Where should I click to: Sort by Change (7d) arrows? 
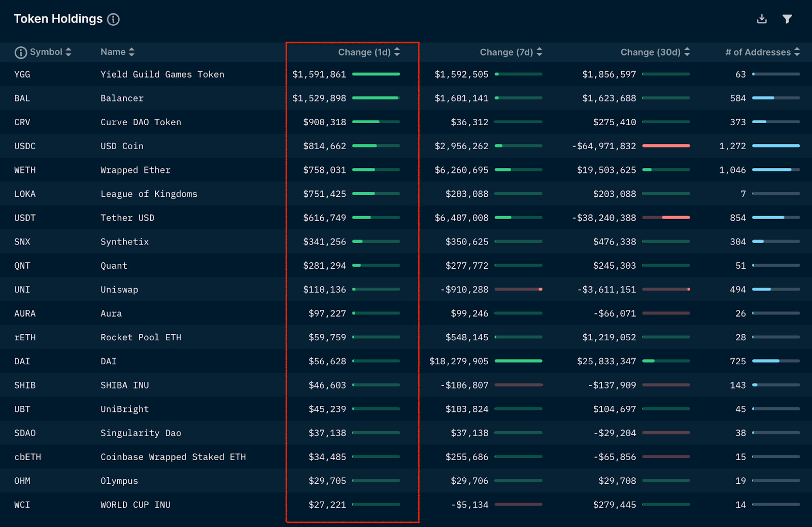coord(539,52)
